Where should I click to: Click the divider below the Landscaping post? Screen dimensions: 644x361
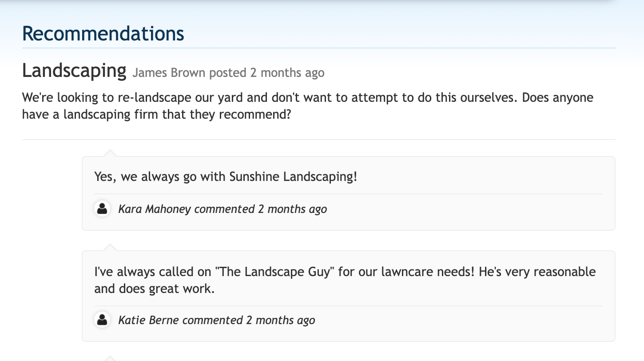click(318, 140)
